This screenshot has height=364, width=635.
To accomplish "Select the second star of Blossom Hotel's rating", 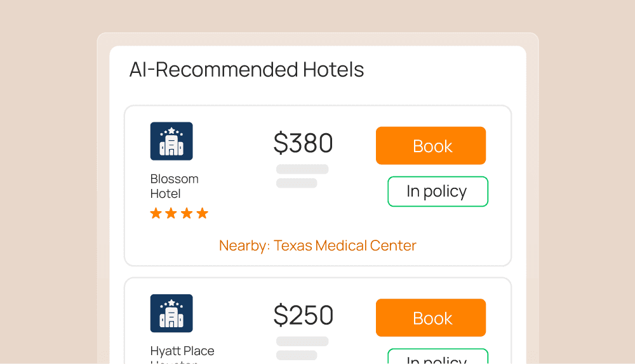I will click(171, 213).
